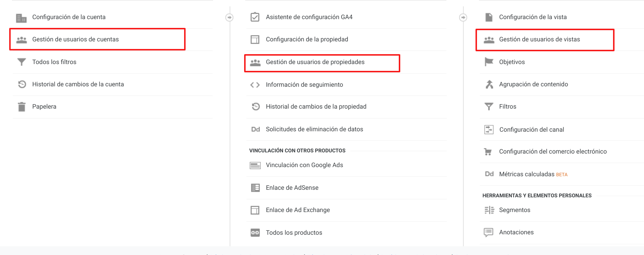Screen dimensions: 644x255
Task: Select the flag icon next to Objetivos
Action: click(x=489, y=62)
